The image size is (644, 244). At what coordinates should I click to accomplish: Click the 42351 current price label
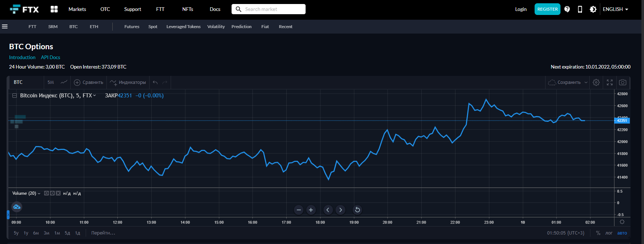pyautogui.click(x=622, y=120)
